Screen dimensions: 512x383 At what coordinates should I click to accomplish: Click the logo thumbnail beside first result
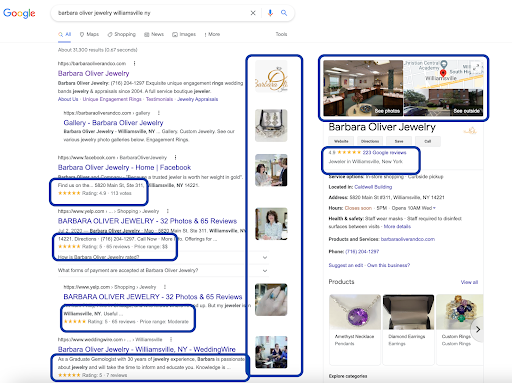click(x=271, y=77)
